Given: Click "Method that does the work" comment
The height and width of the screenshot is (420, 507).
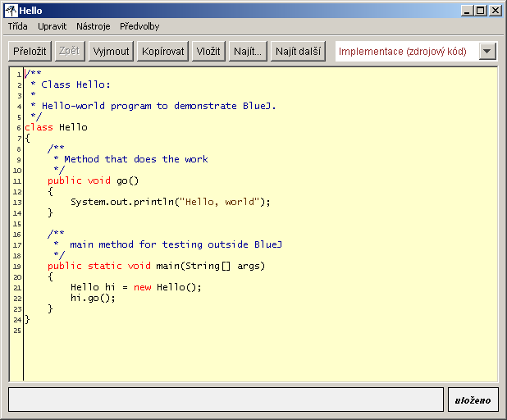Looking at the screenshot, I should click(136, 159).
